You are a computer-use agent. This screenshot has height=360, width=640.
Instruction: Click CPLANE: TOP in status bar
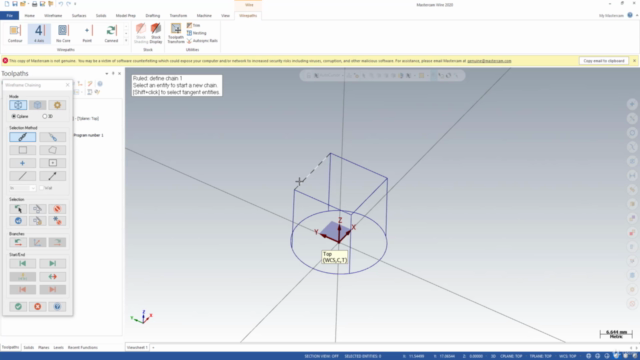[x=511, y=356]
